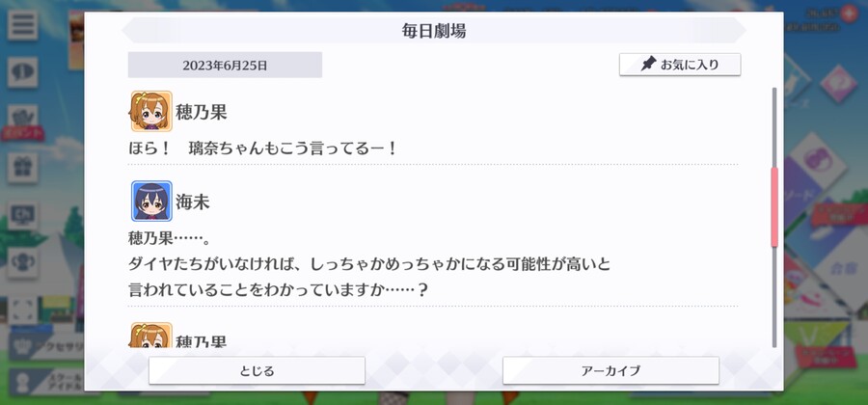
Task: Click the pink scrollbar thumb
Action: (774, 207)
